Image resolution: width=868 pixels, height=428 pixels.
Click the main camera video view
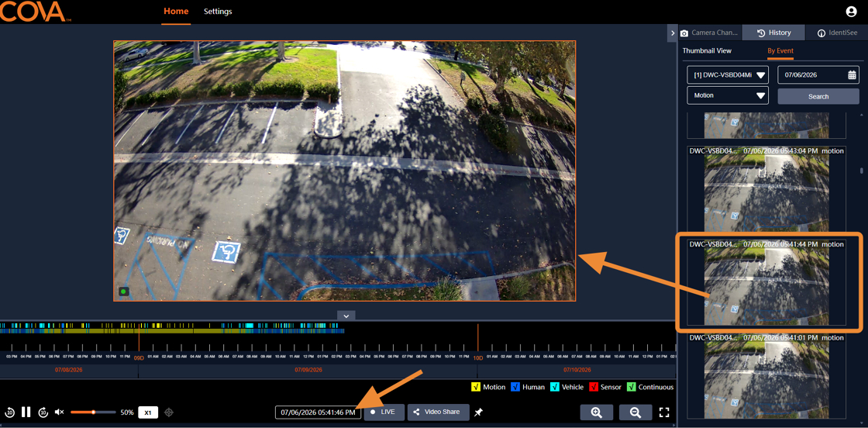(x=344, y=171)
